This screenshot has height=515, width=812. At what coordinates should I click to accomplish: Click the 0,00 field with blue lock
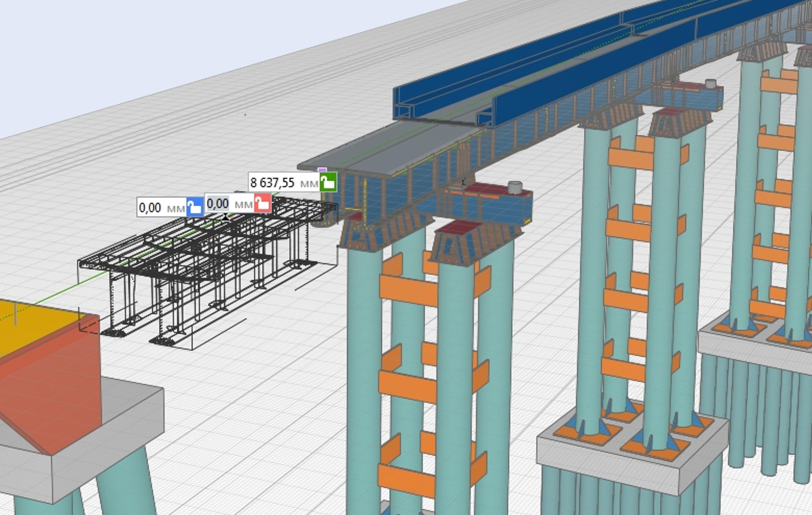point(162,207)
